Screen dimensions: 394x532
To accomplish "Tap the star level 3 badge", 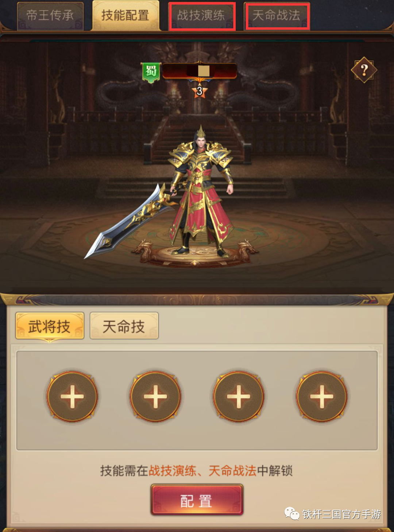I will 199,90.
